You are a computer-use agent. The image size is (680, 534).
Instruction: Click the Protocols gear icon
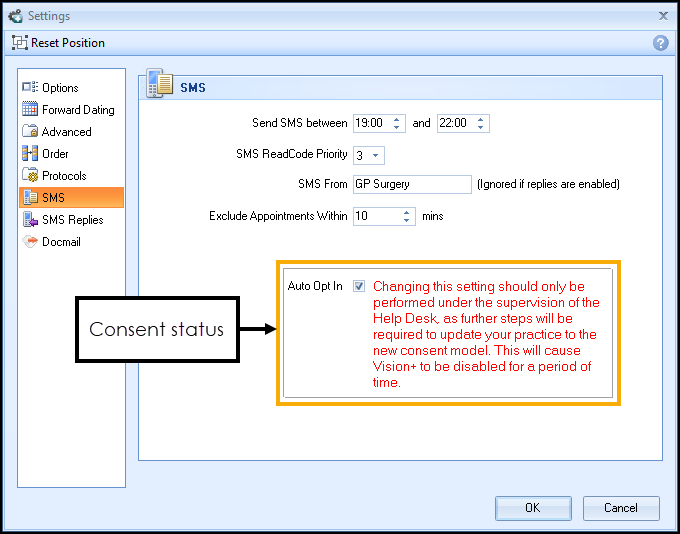[30, 176]
